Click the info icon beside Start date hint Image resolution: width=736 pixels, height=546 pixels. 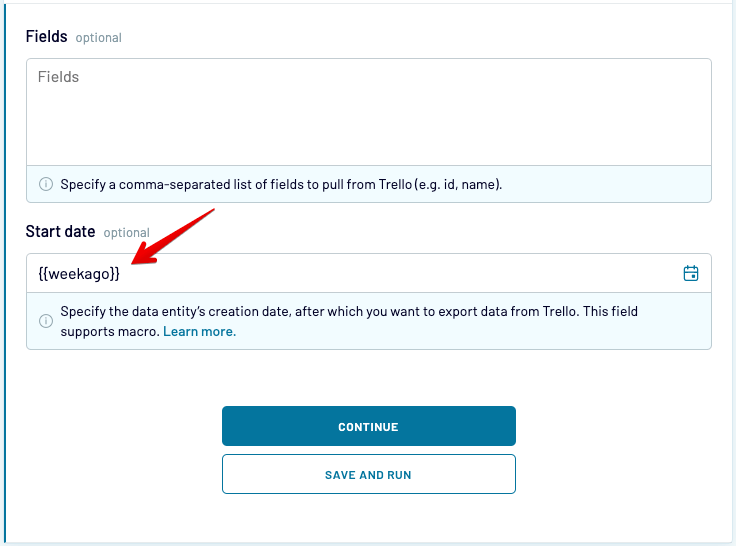46,321
